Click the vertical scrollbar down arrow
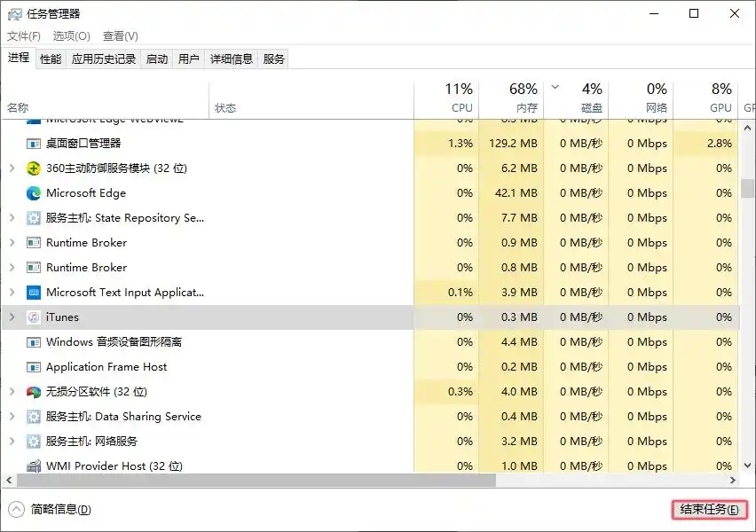Screen dimensions: 756x532 [747, 465]
